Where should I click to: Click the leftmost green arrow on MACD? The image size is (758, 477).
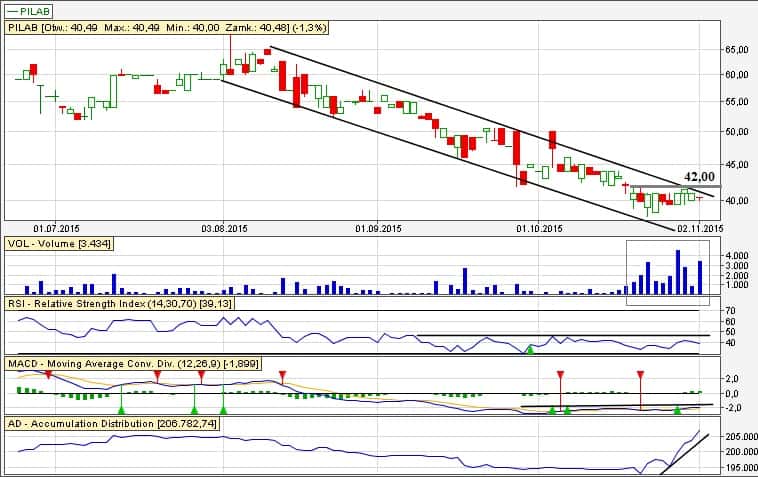121,409
